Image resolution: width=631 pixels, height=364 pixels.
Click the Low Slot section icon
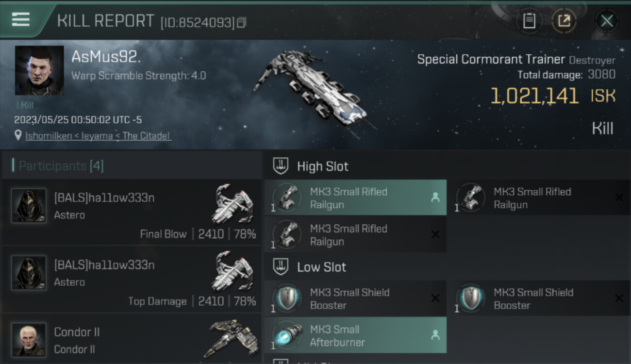(x=281, y=267)
